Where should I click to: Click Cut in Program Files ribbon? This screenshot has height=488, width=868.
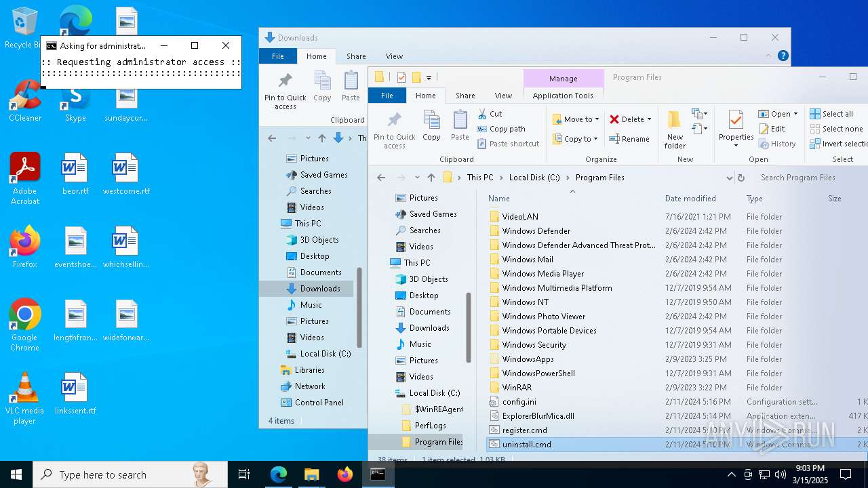click(x=490, y=114)
